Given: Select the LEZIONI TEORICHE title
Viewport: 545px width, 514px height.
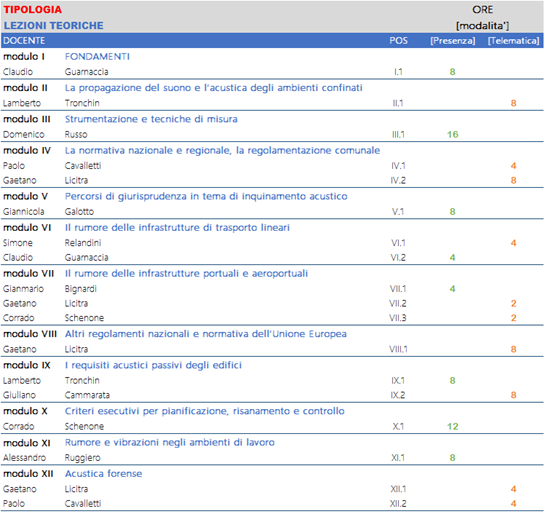Looking at the screenshot, I should (x=54, y=26).
